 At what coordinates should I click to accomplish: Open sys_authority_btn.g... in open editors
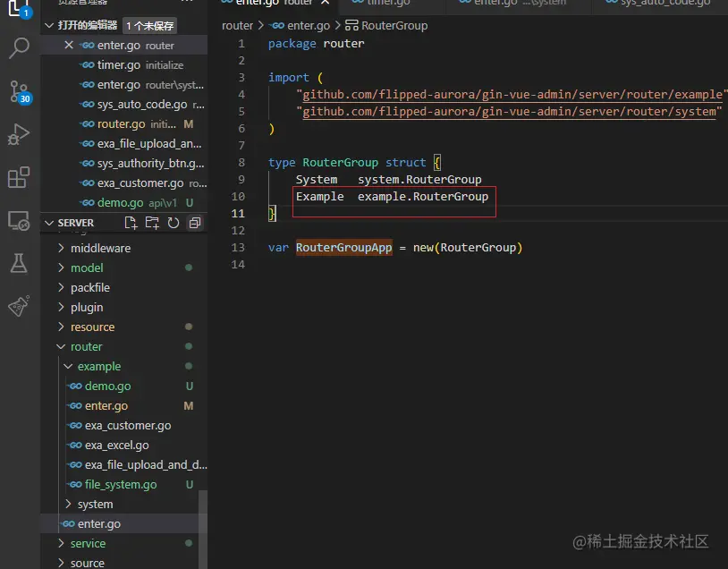[x=124, y=164]
